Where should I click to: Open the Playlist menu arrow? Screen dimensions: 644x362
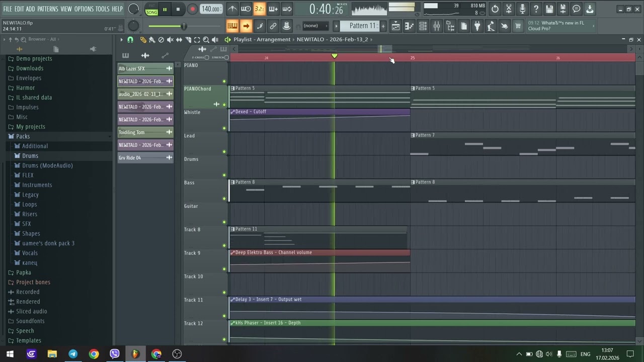[121, 39]
